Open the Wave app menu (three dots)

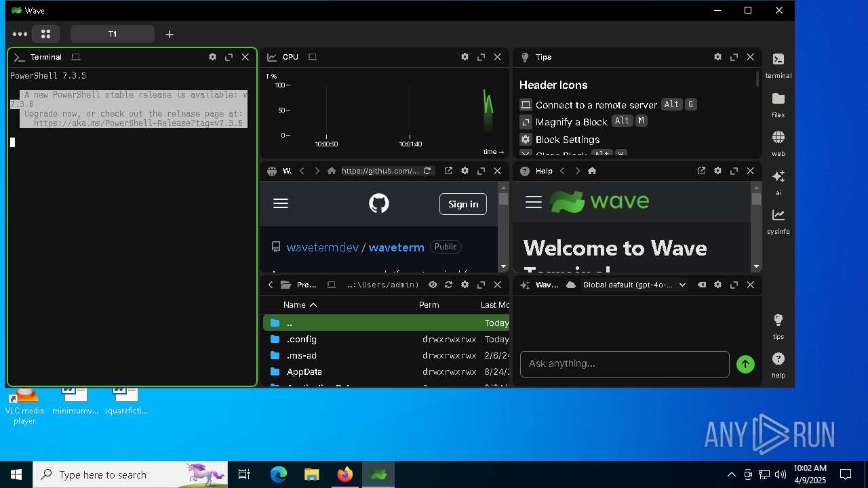click(x=20, y=34)
